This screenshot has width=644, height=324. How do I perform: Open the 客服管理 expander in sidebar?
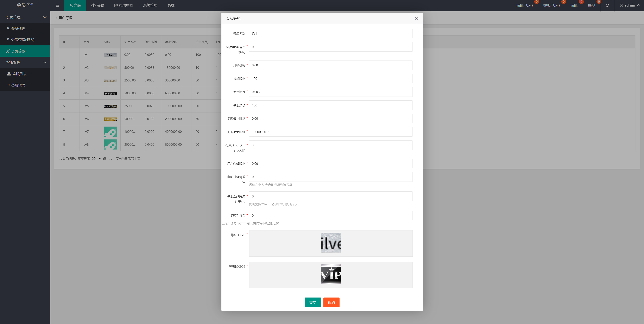pyautogui.click(x=25, y=62)
